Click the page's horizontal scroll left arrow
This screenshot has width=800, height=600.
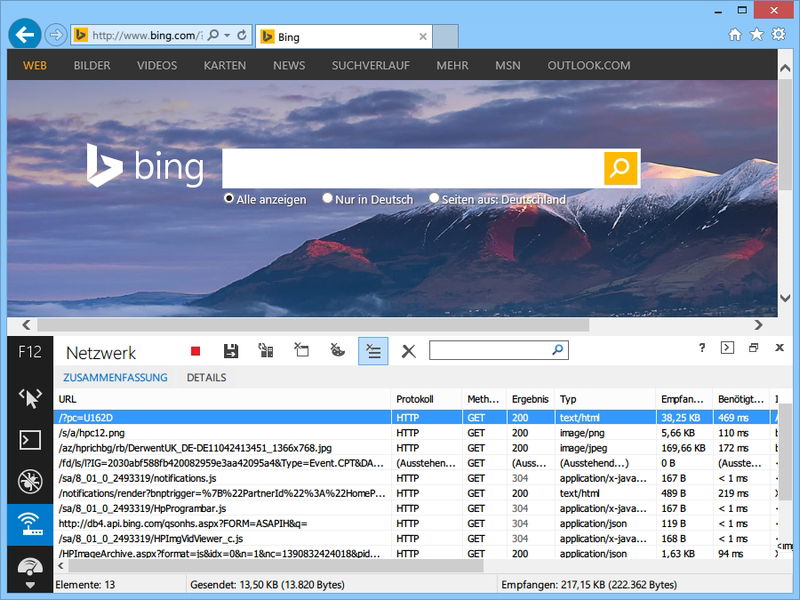(x=27, y=325)
